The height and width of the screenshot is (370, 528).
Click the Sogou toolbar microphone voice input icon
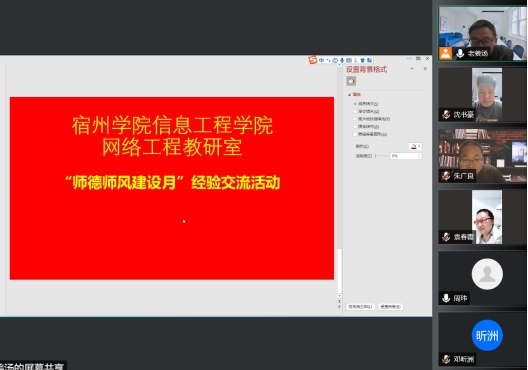342,60
